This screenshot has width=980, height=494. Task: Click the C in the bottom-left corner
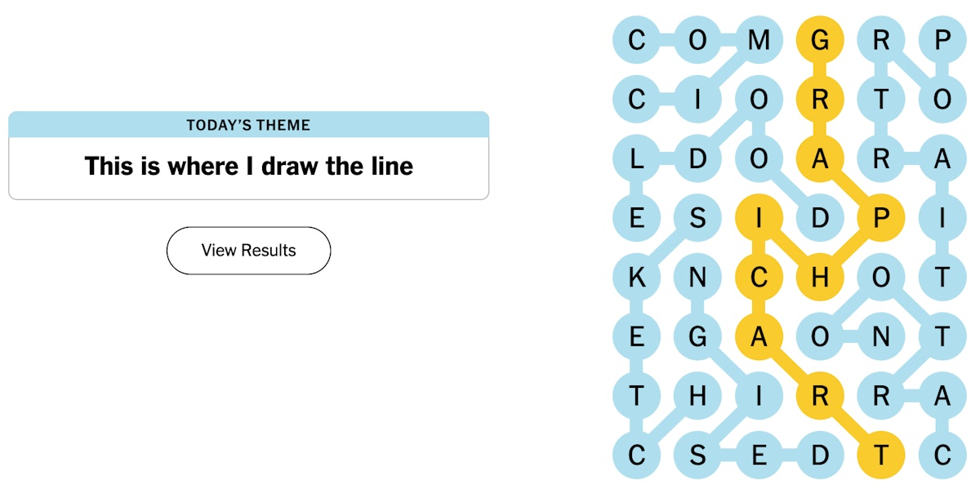(638, 456)
